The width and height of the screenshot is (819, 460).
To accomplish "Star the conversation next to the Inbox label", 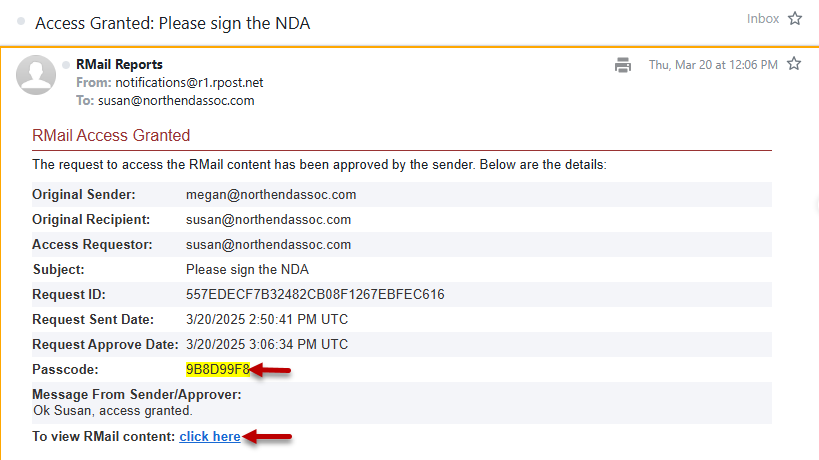I will pyautogui.click(x=795, y=19).
